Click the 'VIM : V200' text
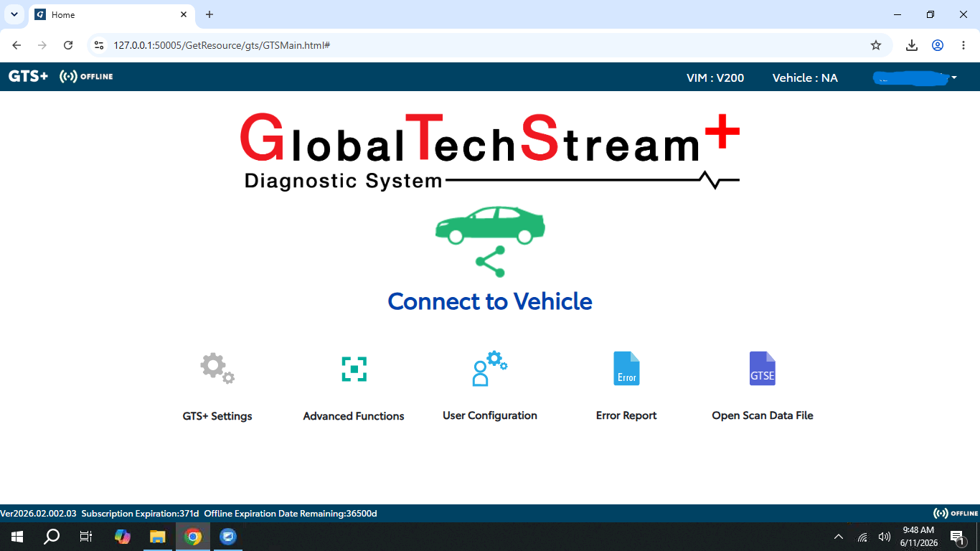The width and height of the screenshot is (980, 551). pyautogui.click(x=715, y=77)
